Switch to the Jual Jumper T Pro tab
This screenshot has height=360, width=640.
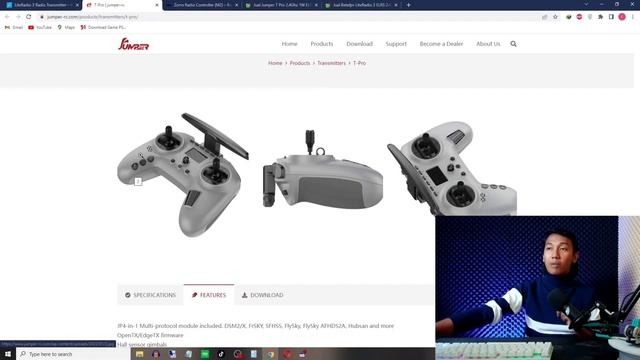click(281, 5)
